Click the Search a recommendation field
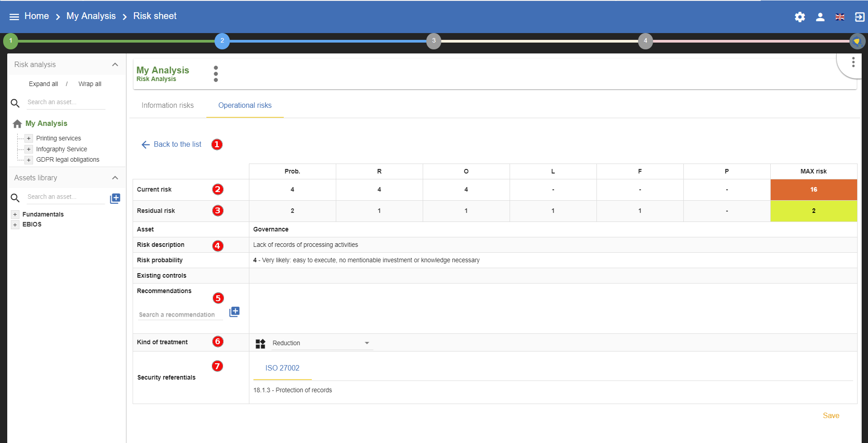 click(180, 315)
